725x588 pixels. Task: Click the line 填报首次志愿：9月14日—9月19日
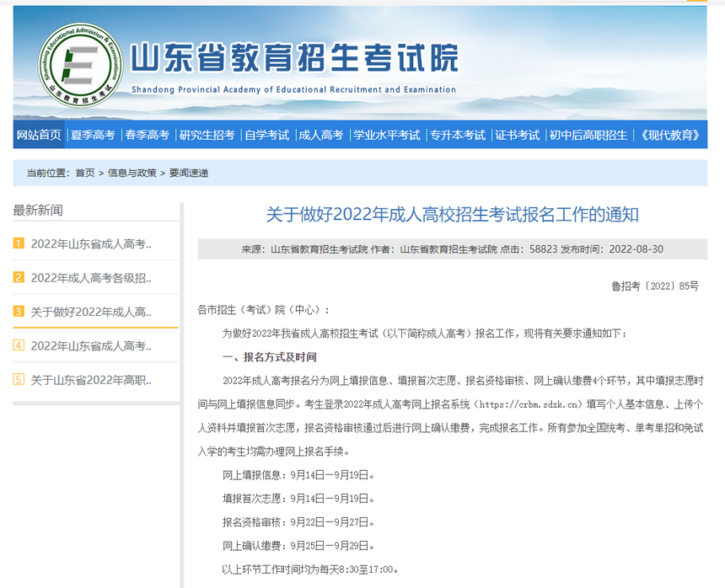[x=298, y=499]
